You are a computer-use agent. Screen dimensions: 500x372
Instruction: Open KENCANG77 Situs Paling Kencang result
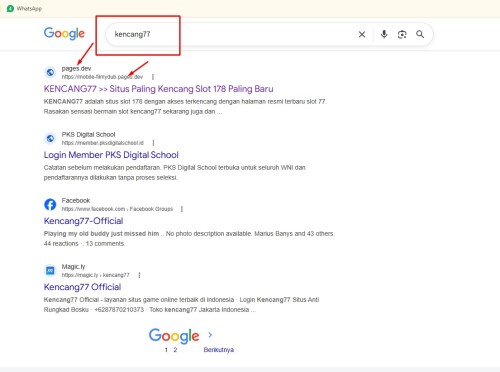click(159, 89)
